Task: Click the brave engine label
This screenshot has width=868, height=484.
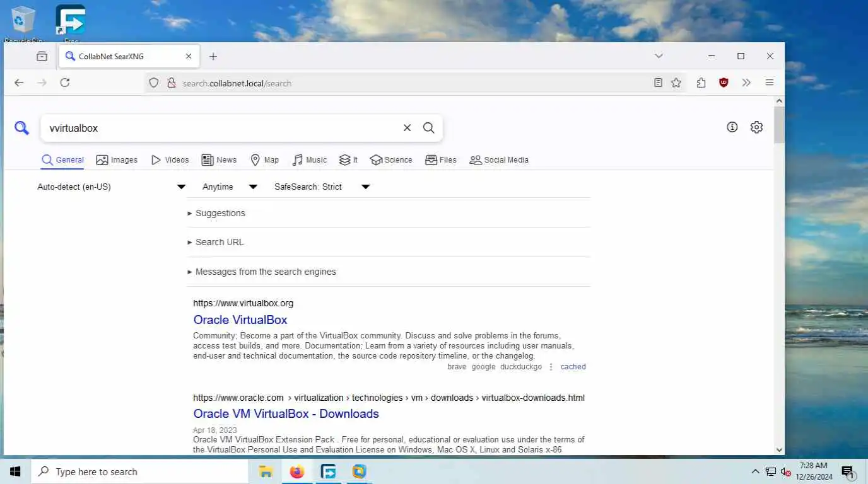Action: [x=457, y=367]
